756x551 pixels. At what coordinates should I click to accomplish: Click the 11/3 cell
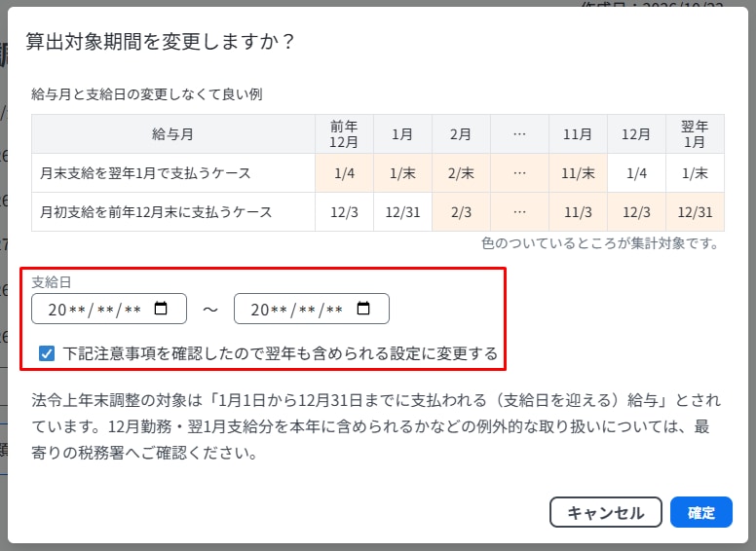click(578, 212)
